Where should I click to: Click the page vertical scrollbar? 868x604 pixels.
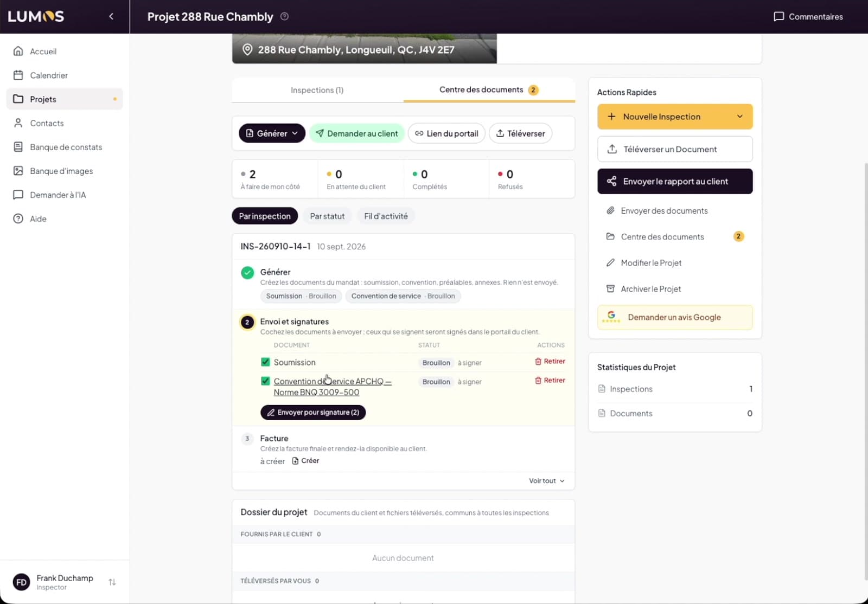pyautogui.click(x=865, y=371)
